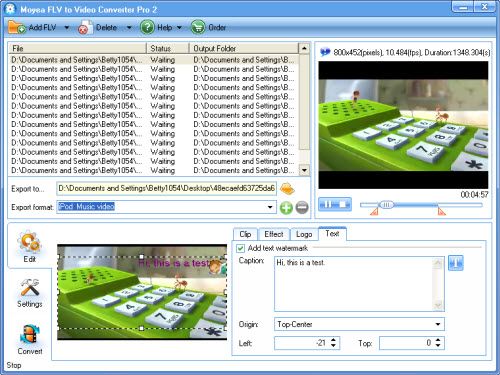The height and width of the screenshot is (375, 500).
Task: Click the preview seek slider thumb
Action: [x=386, y=205]
